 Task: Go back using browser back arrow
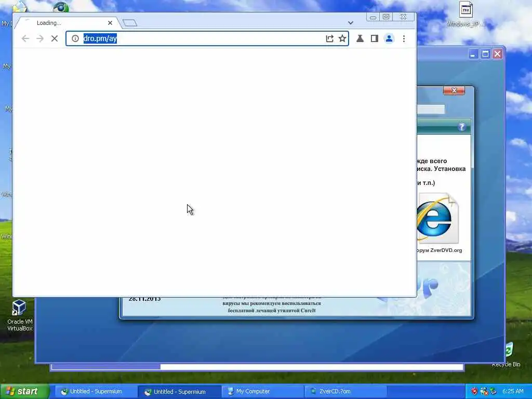coord(25,38)
